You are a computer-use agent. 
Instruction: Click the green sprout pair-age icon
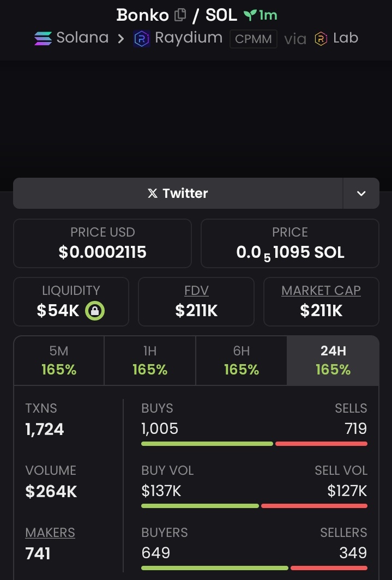click(x=250, y=15)
